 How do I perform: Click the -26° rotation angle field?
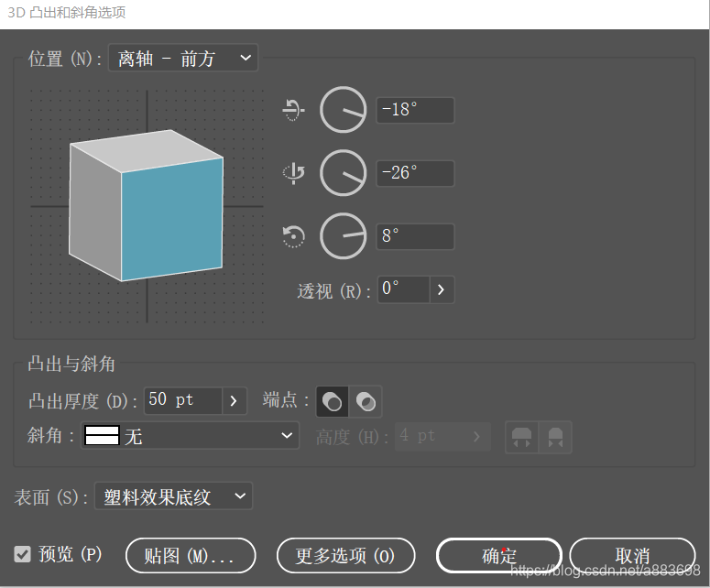click(415, 173)
